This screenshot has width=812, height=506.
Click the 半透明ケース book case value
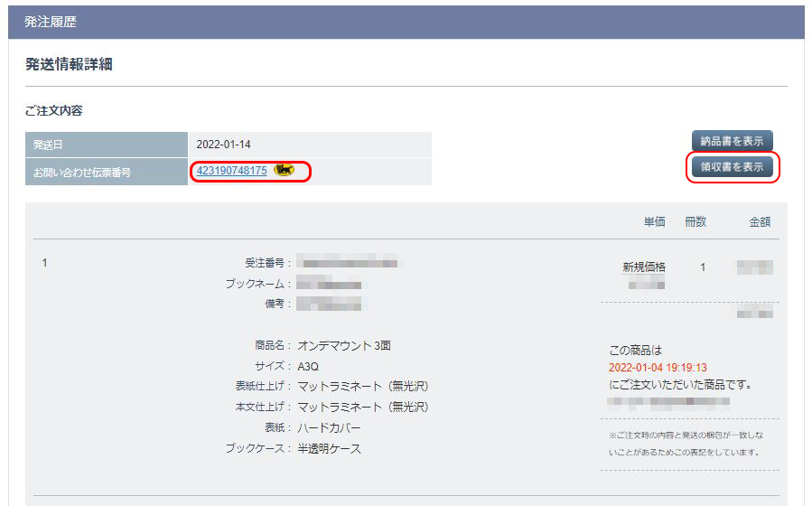329,448
